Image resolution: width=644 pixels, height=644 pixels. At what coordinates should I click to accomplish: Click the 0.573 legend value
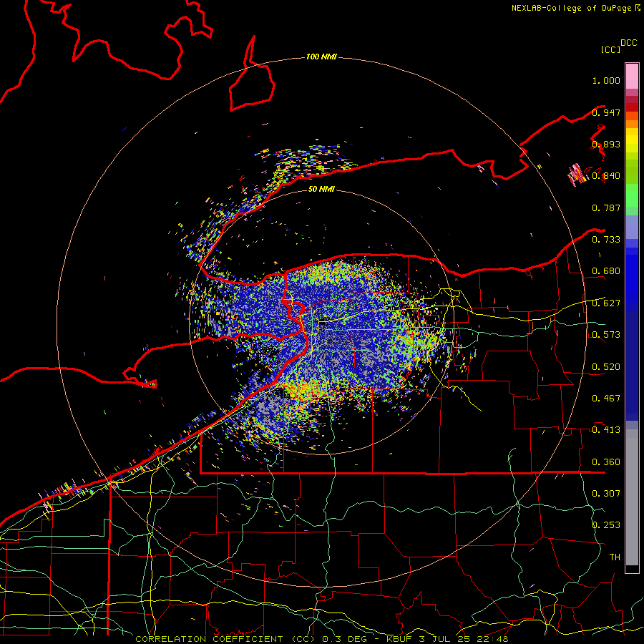pyautogui.click(x=606, y=335)
